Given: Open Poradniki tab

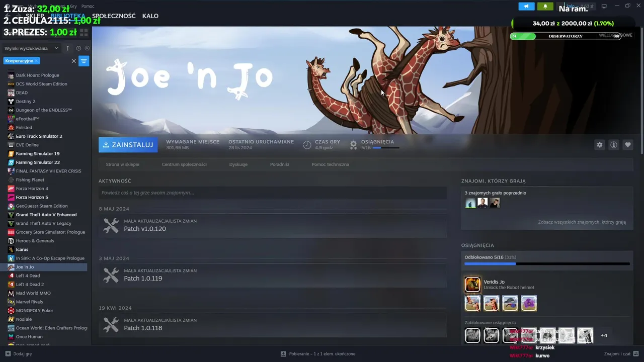Looking at the screenshot, I should 279,164.
